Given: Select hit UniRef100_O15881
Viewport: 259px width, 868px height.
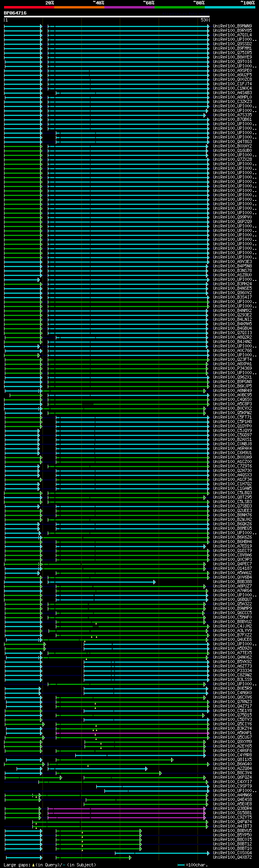Looking at the screenshot, I should [x=232, y=813].
